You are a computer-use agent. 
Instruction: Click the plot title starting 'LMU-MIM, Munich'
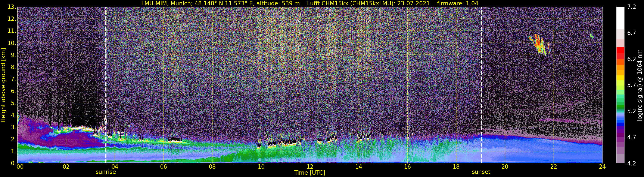pyautogui.click(x=310, y=3)
